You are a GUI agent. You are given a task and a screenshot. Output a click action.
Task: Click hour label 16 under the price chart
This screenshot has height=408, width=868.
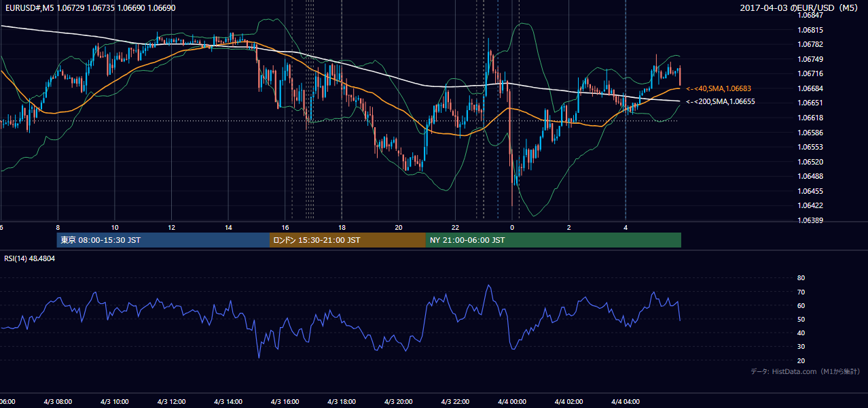(x=285, y=228)
